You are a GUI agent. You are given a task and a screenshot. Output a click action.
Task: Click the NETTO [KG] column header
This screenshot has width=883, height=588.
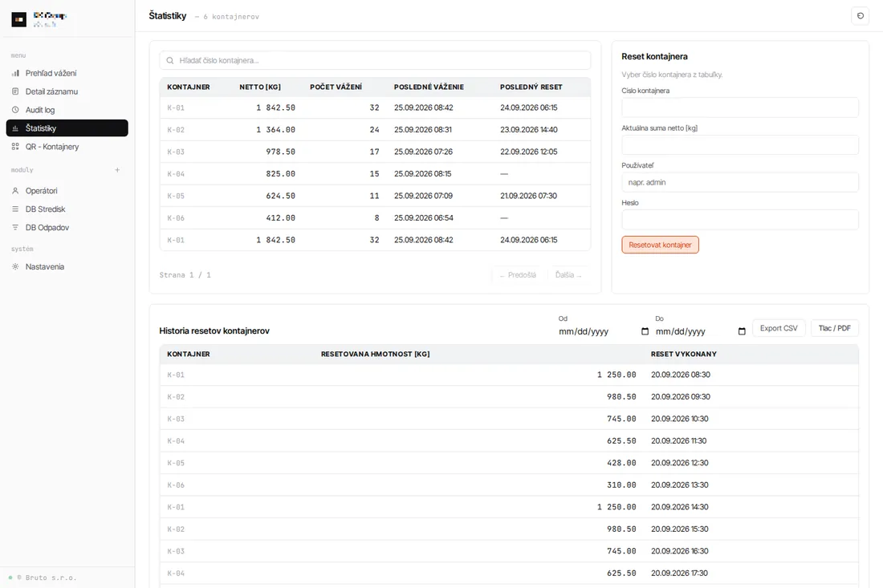(259, 87)
